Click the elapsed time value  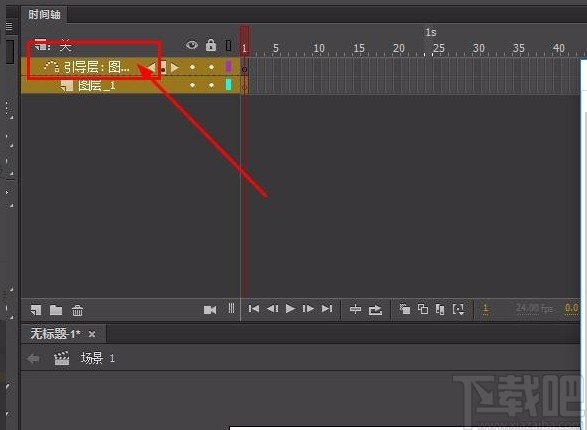pyautogui.click(x=572, y=309)
